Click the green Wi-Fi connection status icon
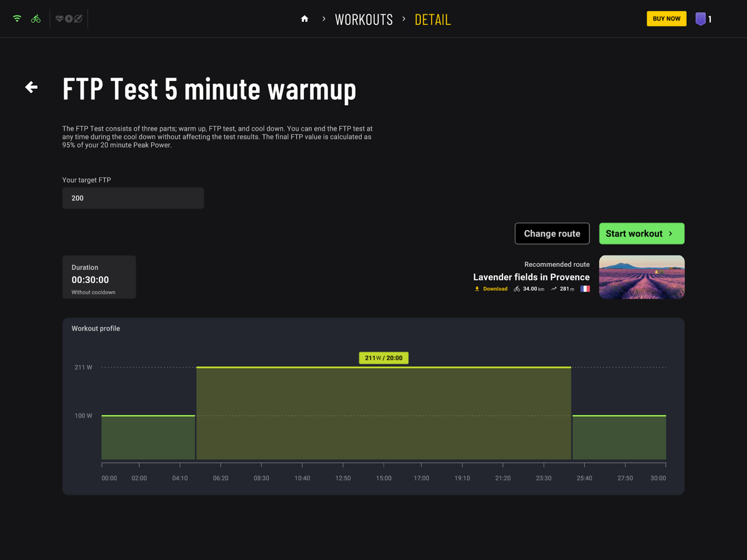 (x=17, y=19)
